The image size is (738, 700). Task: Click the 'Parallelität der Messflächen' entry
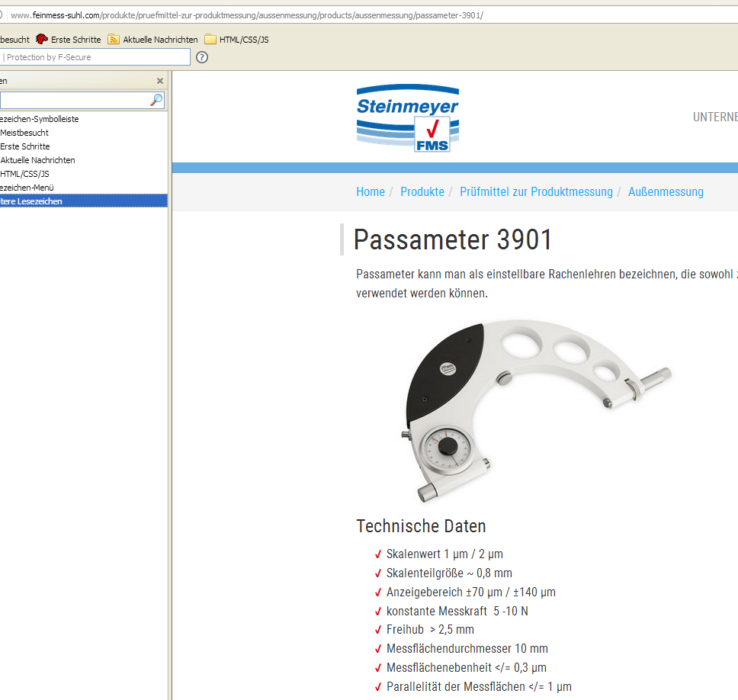pos(479,687)
